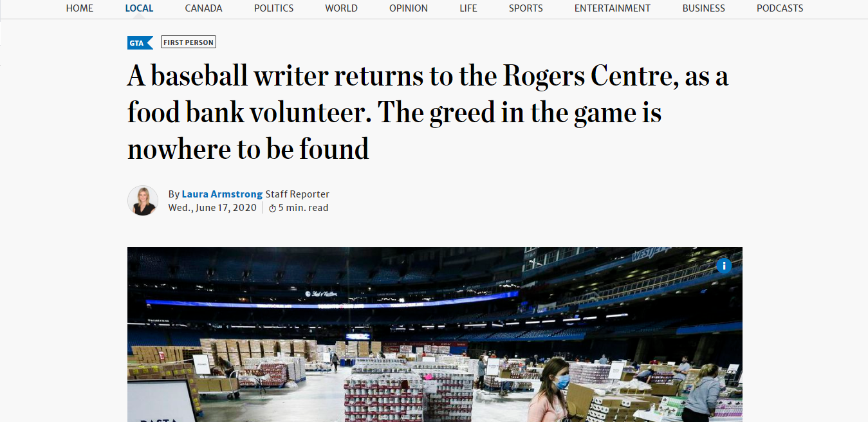Click Laura Armstrong's author avatar
This screenshot has height=422, width=868.
click(x=143, y=201)
